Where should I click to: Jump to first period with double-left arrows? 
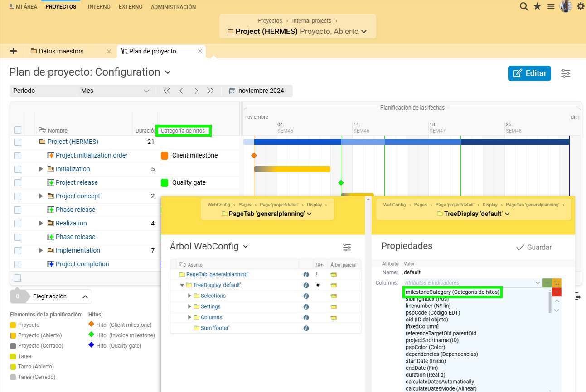click(x=166, y=91)
